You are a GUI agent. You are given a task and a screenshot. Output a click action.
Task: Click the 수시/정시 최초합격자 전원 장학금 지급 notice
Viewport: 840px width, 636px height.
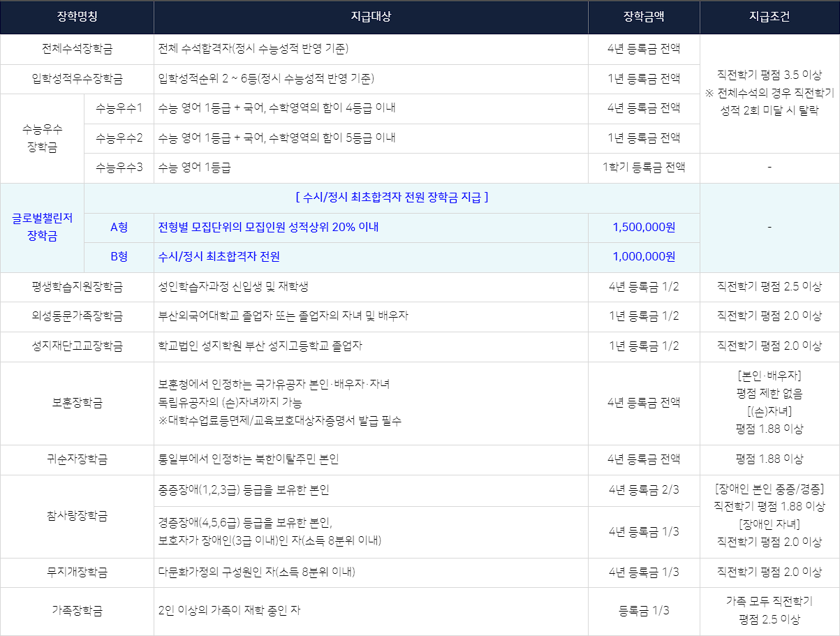coord(392,198)
